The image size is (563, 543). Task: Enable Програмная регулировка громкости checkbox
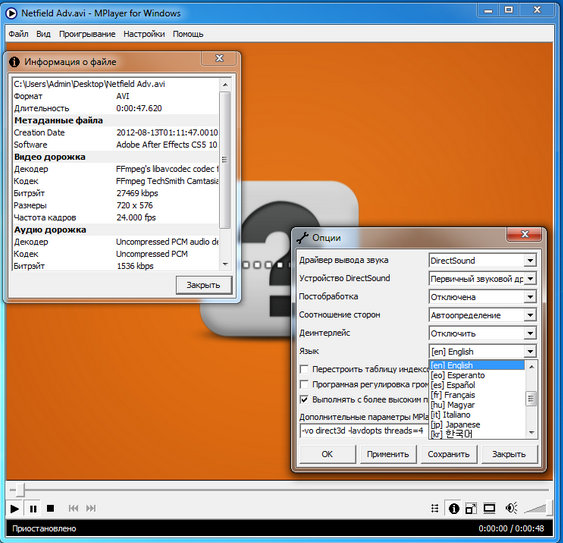pos(304,384)
